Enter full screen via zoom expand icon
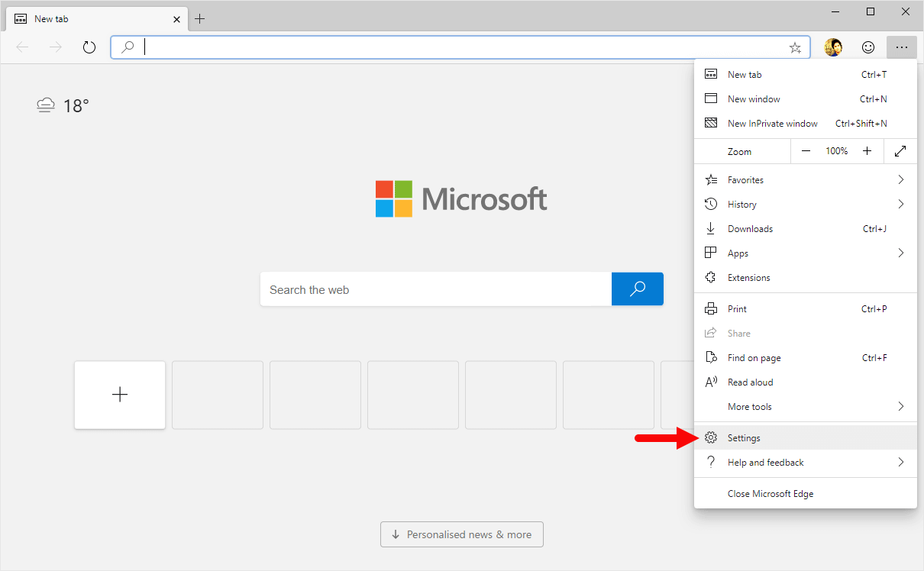This screenshot has height=571, width=924. [x=900, y=151]
